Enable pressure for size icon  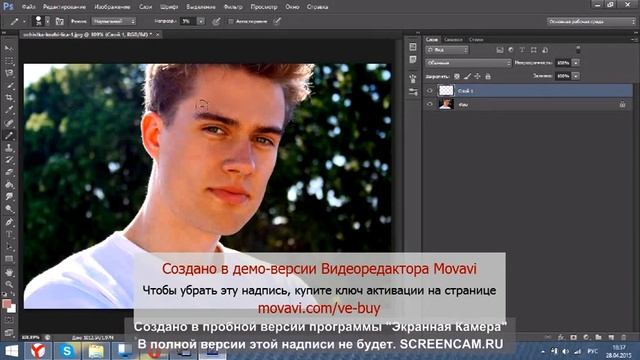(x=277, y=21)
